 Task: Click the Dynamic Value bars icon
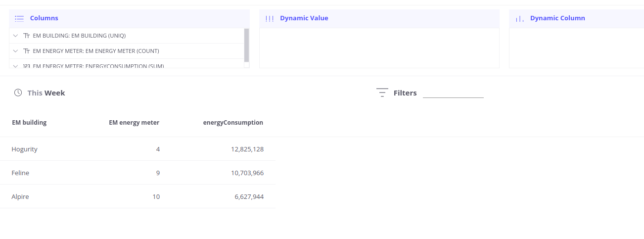coord(270,18)
